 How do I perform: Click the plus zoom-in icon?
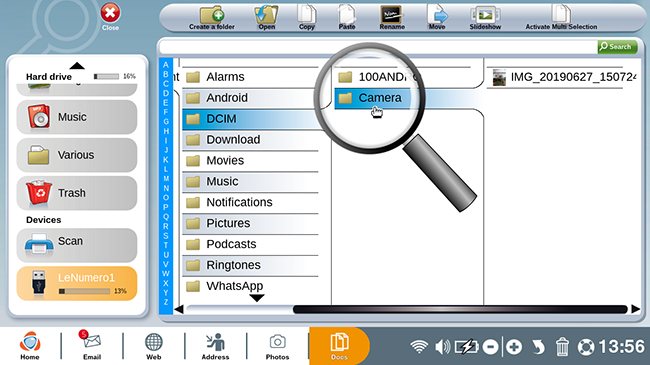click(x=514, y=347)
